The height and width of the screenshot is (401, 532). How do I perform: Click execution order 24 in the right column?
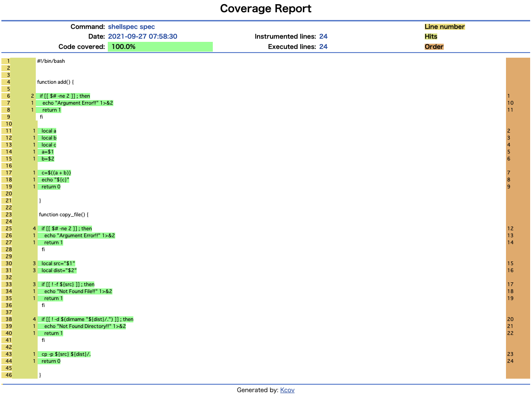[510, 361]
